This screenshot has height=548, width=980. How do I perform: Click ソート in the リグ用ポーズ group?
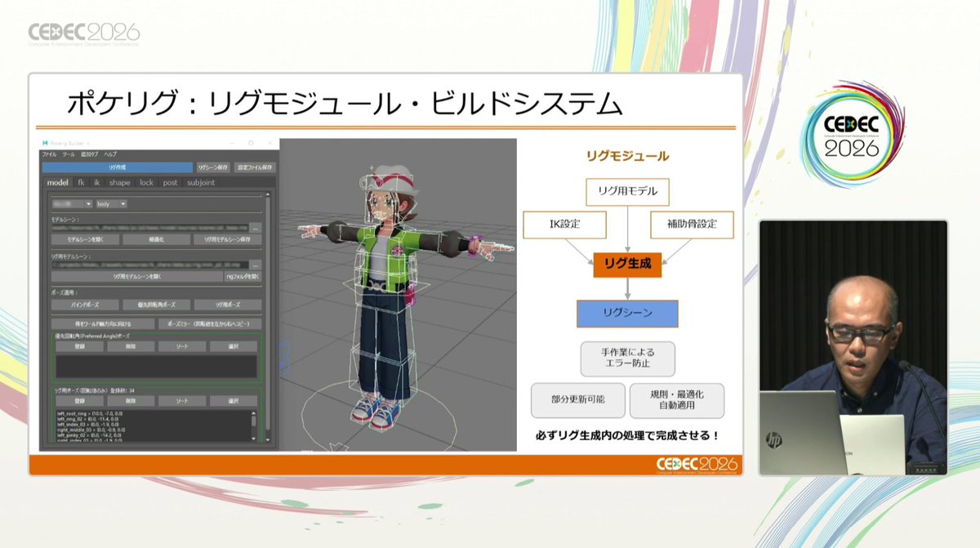182,401
